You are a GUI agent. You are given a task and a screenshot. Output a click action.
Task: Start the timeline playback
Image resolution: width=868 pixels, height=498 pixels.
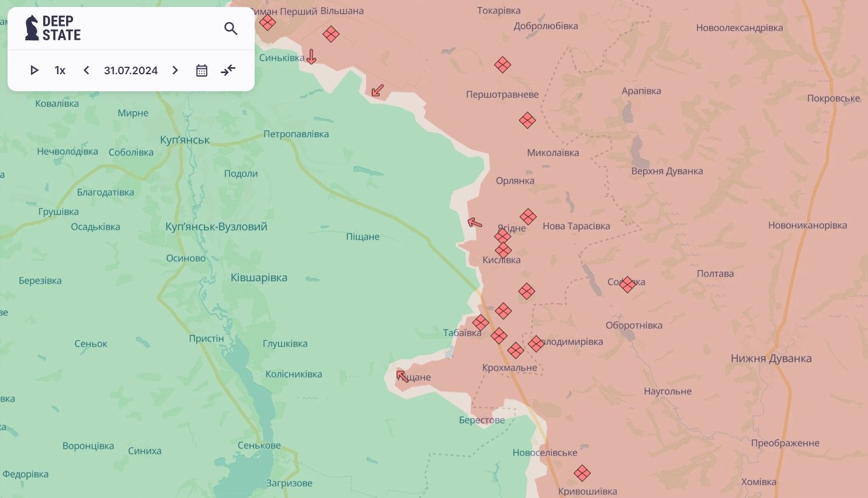pos(34,70)
